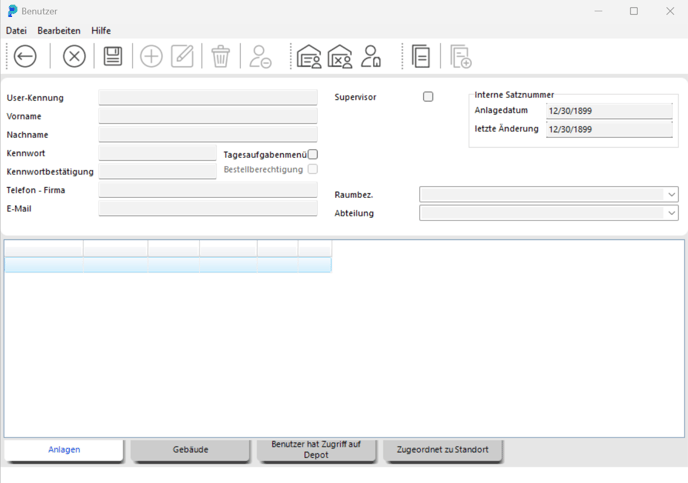This screenshot has width=688, height=483.
Task: Close the Benutzer window
Action: 670,11
